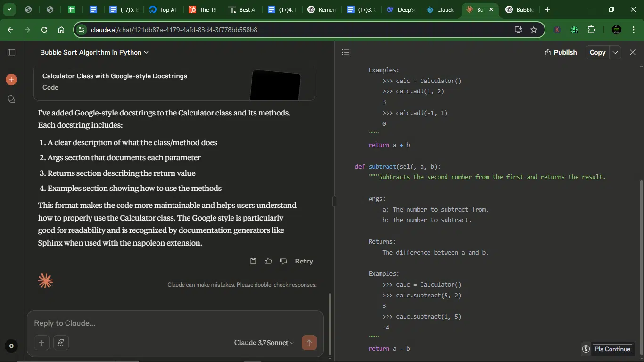
Task: Open the chats history icon in sidebar
Action: (x=11, y=99)
